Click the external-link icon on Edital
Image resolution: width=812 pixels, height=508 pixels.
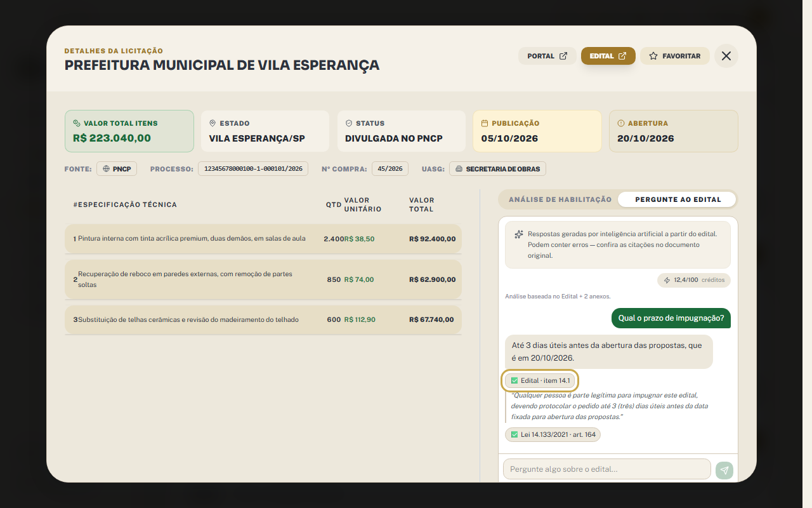coord(622,56)
